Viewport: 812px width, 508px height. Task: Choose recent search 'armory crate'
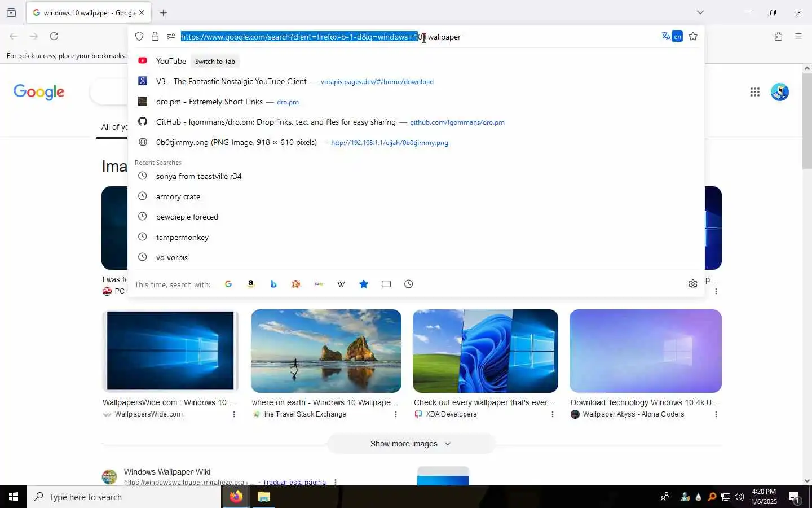click(x=416, y=196)
